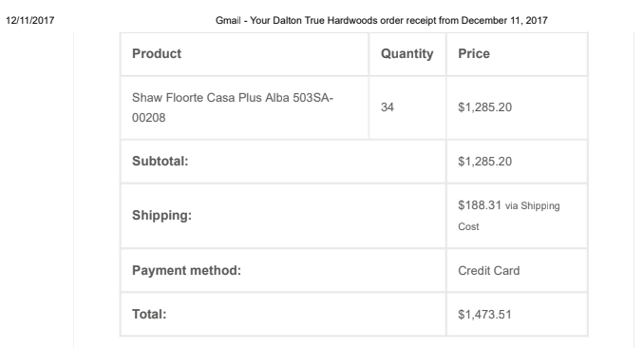Click the subtotal amount $1,285.20
This screenshot has height=348, width=644.
tap(484, 162)
